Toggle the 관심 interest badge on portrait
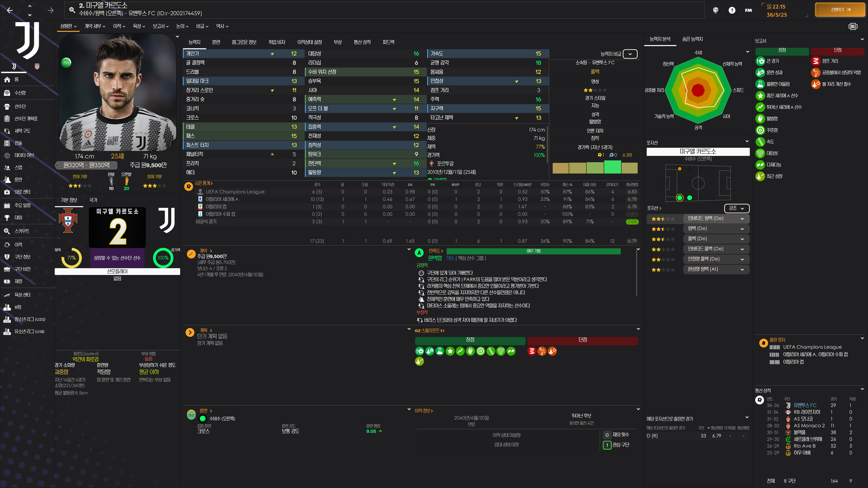Image resolution: width=868 pixels, height=488 pixels. pyautogui.click(x=66, y=63)
